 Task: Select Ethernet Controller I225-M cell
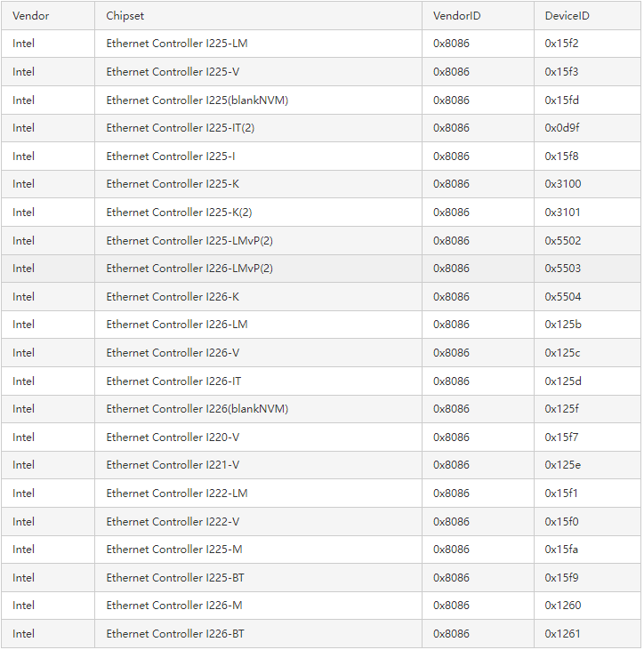pos(258,550)
